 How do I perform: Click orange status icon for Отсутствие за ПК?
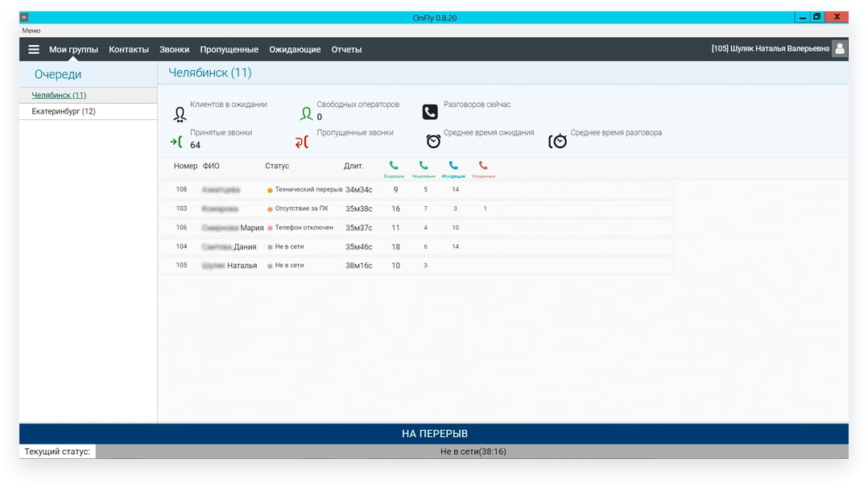pyautogui.click(x=270, y=209)
